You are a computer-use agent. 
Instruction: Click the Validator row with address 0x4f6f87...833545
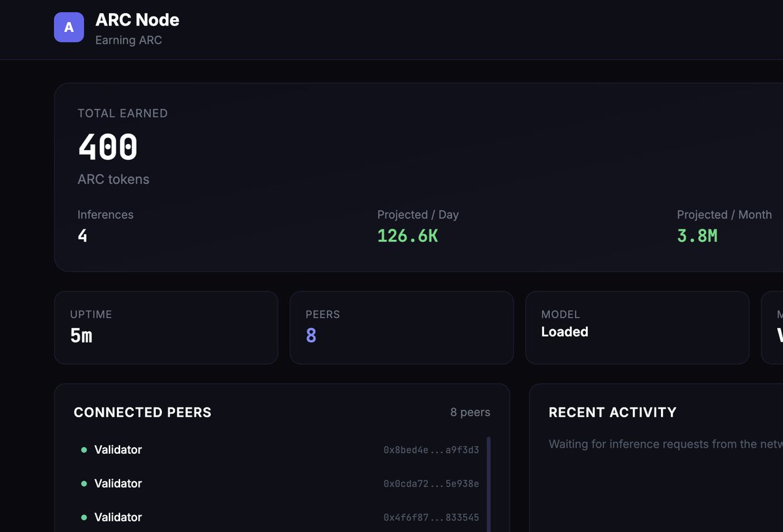(279, 517)
